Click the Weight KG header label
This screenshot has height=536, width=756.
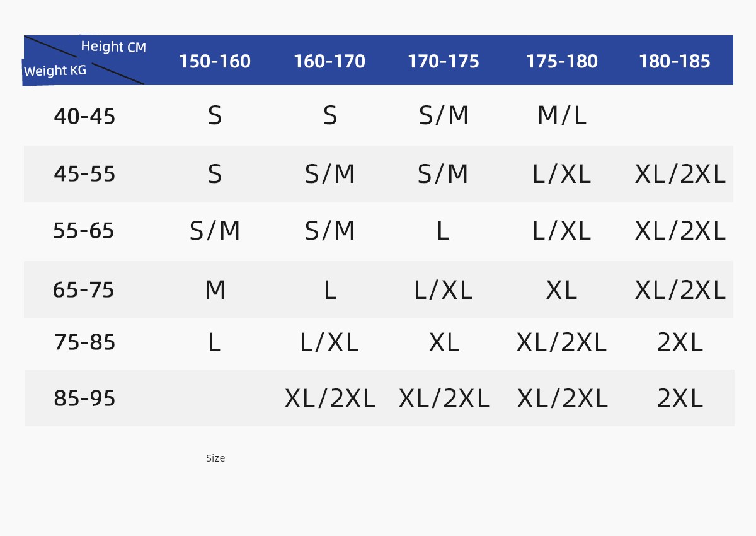click(55, 71)
